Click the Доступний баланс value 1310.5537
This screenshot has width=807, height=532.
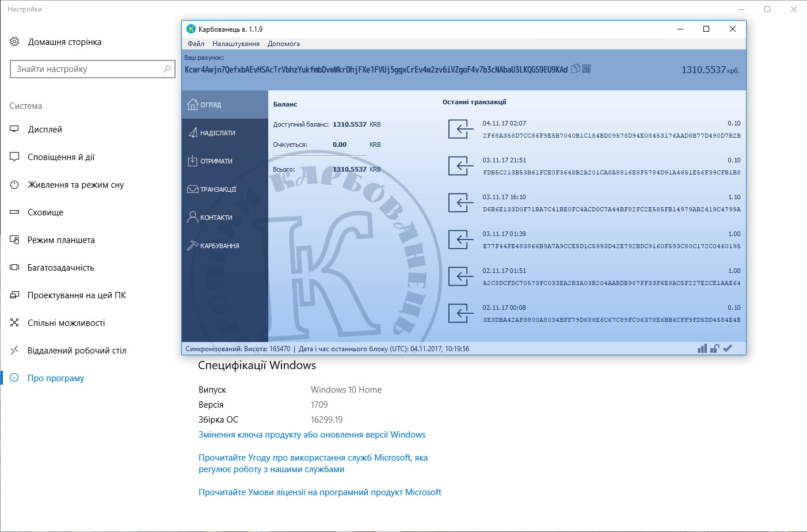(349, 124)
